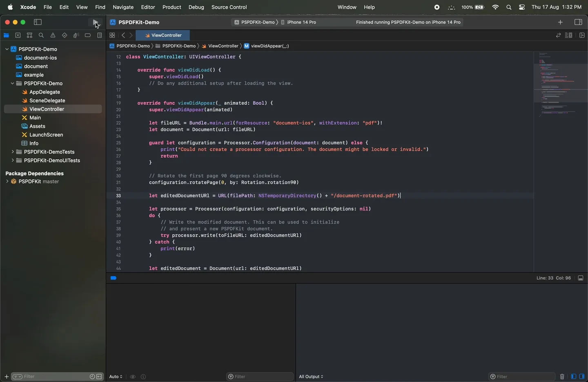Go forward in editor history
Image resolution: width=588 pixels, height=382 pixels.
coord(131,35)
